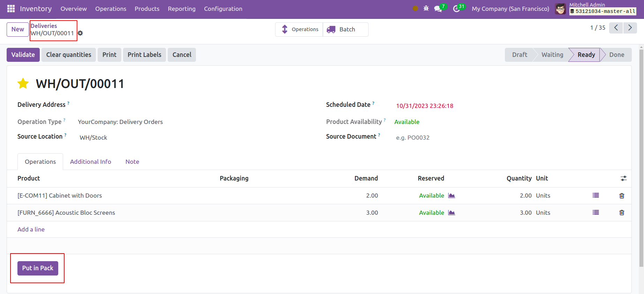Delete the Acoustic Bloc Screens line
Screen dimensions: 644x294
621,213
